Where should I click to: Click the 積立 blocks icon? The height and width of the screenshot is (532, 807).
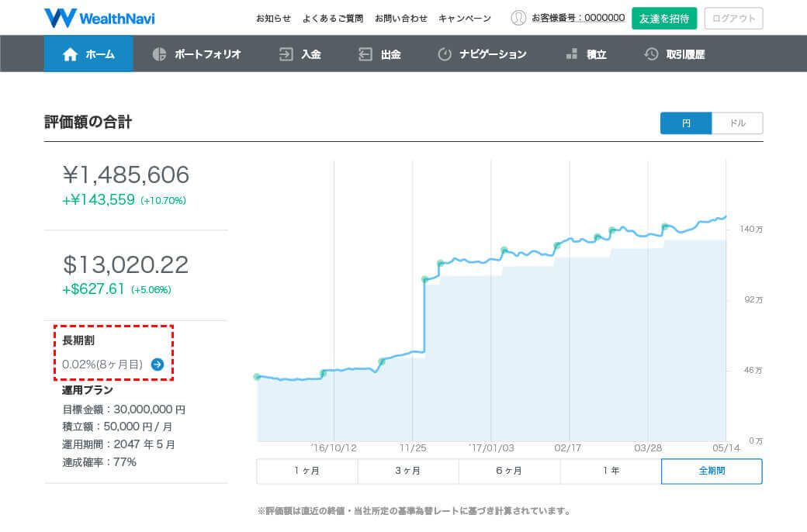click(x=571, y=54)
